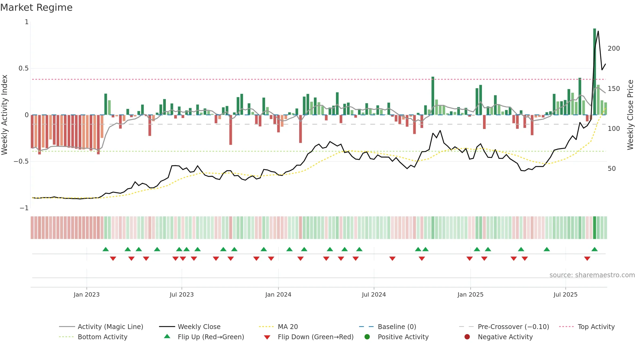
Task: Click the Jul 2025 axis label
Action: (x=565, y=295)
